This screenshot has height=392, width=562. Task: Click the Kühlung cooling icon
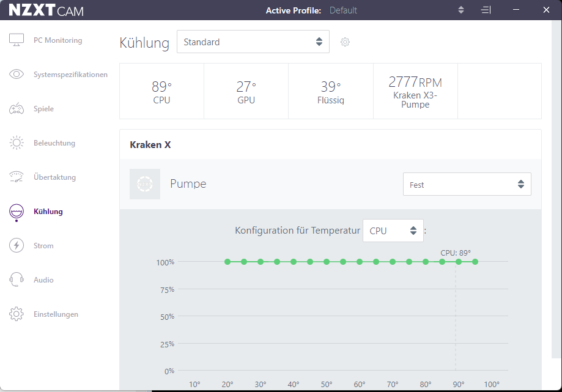(x=17, y=212)
